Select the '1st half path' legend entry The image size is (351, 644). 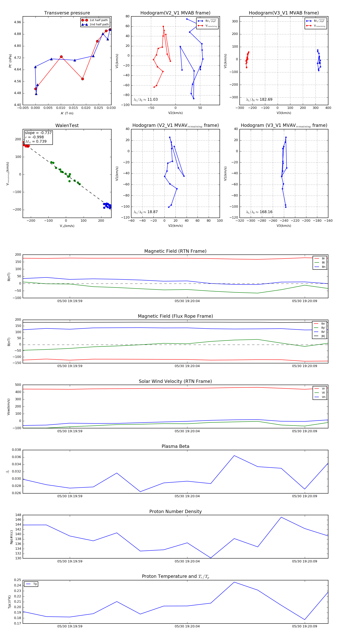pos(95,20)
